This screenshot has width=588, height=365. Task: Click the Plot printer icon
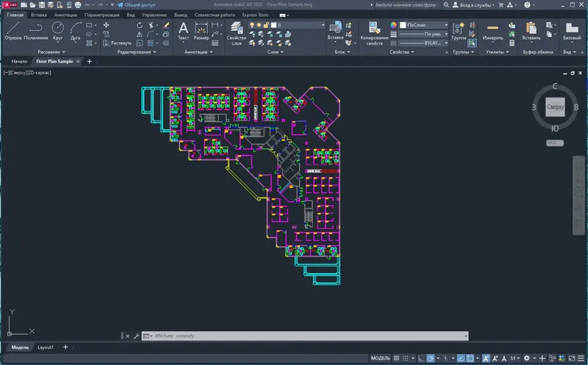pos(78,5)
